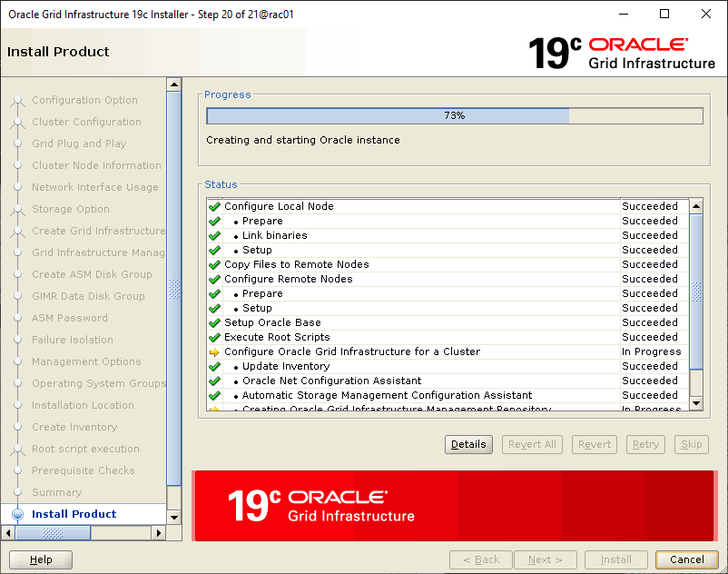Open the Details log button
728x574 pixels.
[x=468, y=445]
